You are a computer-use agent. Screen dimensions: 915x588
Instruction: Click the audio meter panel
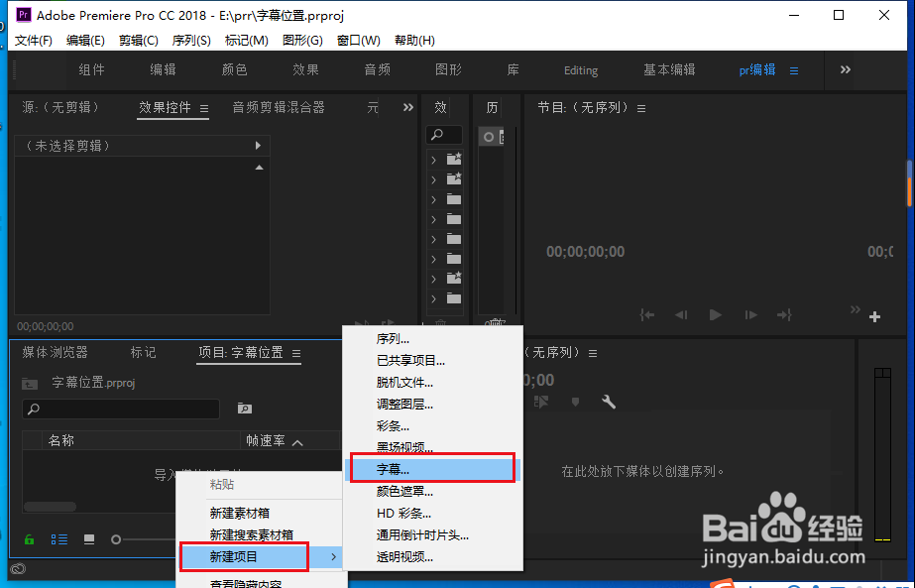tap(882, 454)
